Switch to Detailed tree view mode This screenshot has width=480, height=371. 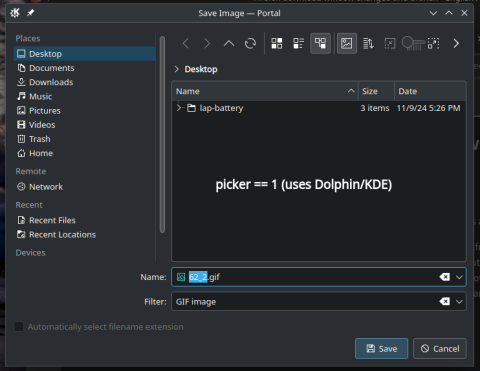pos(320,43)
